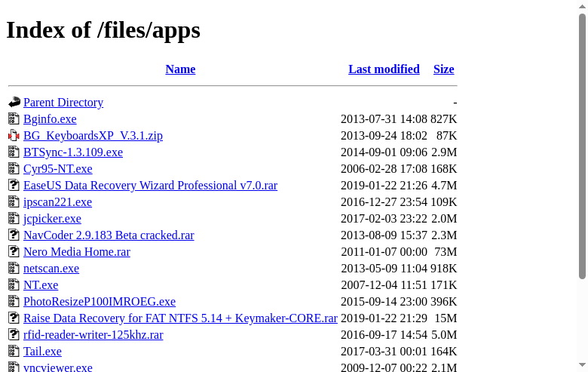
Task: Click the 918K size for netscan.exe
Action: click(x=443, y=269)
